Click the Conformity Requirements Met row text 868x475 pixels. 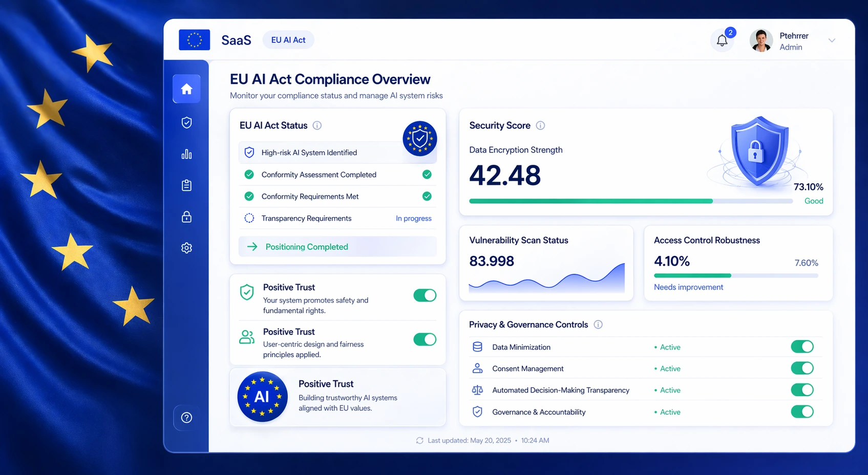(310, 197)
